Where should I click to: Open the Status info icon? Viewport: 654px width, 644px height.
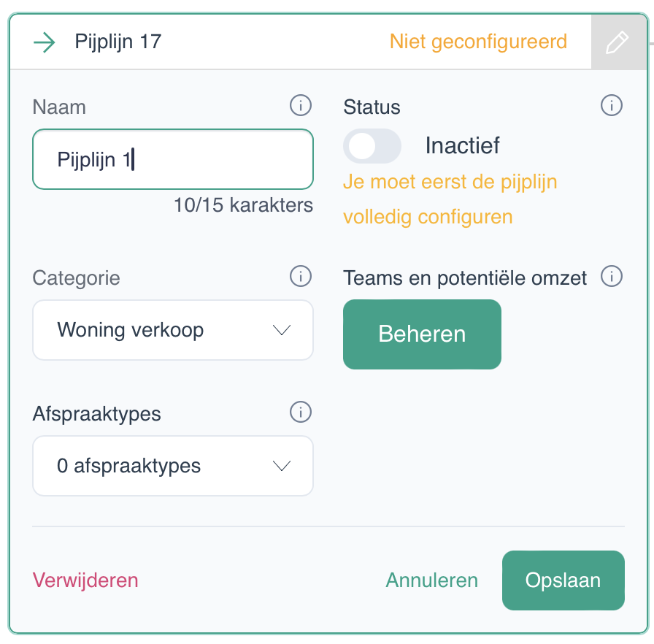coord(611,105)
